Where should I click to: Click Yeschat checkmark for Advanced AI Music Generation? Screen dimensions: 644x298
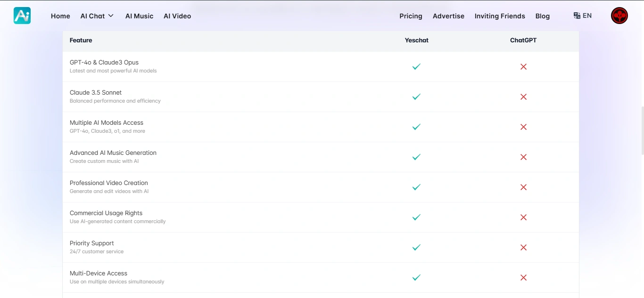[x=416, y=157]
